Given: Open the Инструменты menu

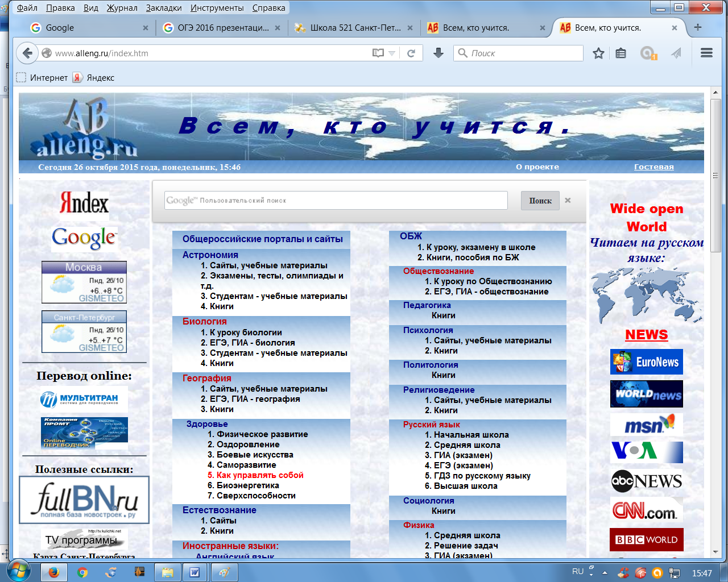Looking at the screenshot, I should (x=217, y=7).
